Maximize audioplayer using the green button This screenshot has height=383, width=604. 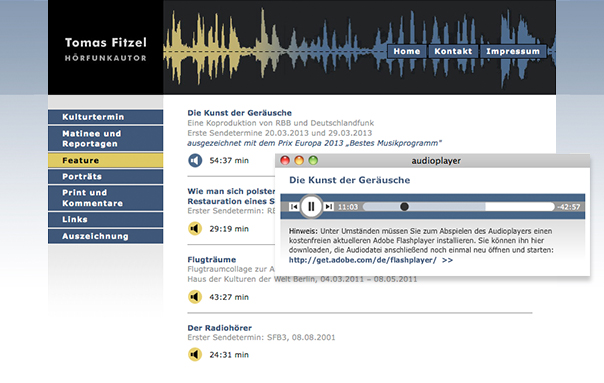tap(314, 160)
